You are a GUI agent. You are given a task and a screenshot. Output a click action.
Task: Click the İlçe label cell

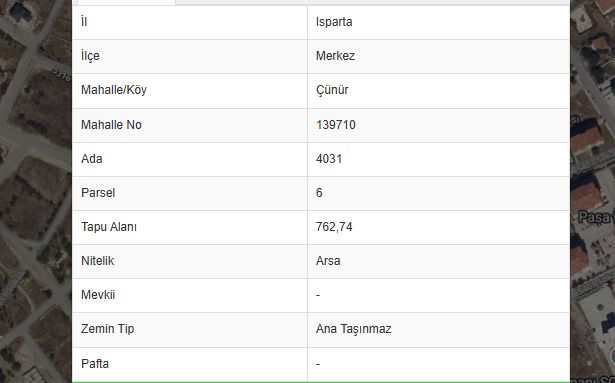point(190,56)
